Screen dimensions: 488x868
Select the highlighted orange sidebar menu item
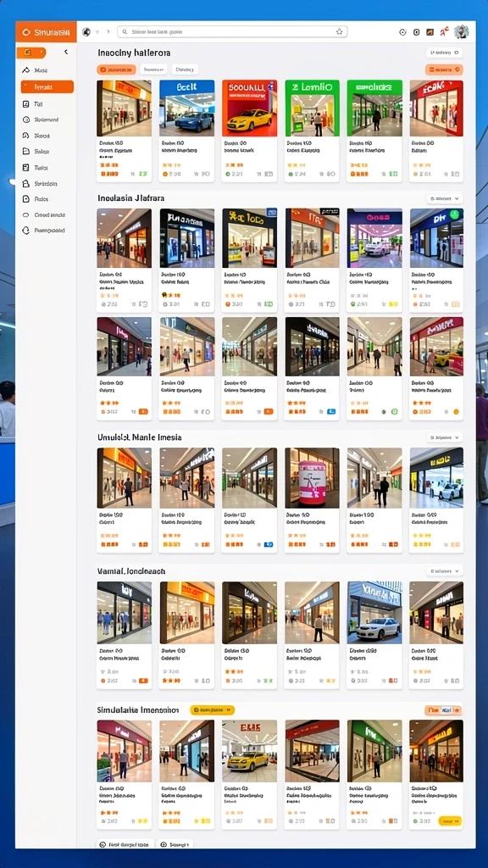point(47,87)
